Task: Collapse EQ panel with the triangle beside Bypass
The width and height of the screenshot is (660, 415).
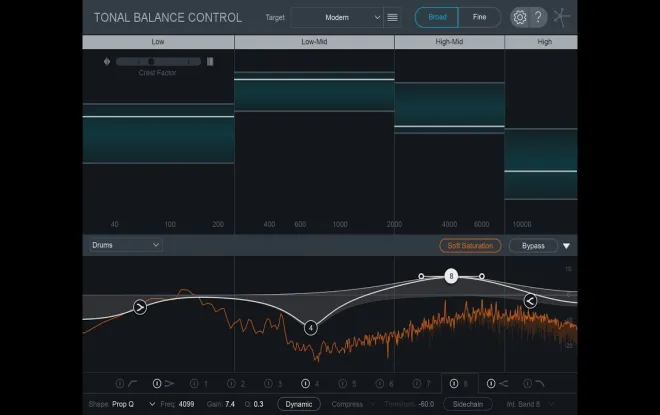Action: 567,246
